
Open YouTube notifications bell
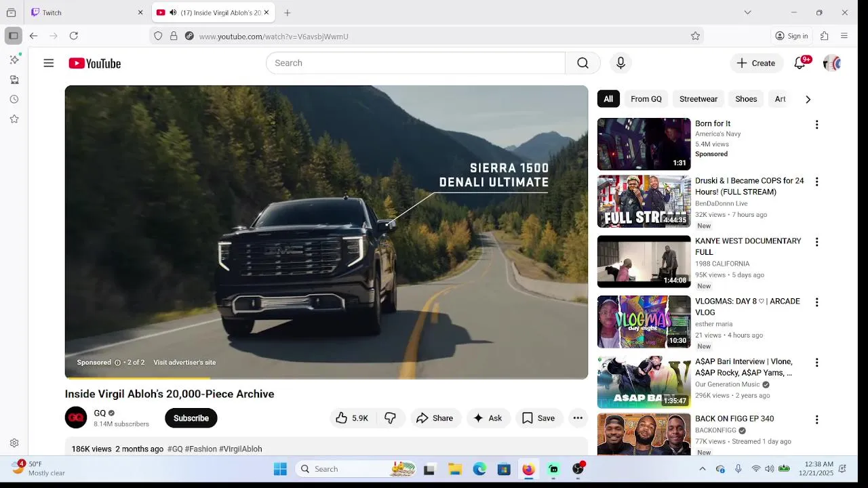pos(800,63)
